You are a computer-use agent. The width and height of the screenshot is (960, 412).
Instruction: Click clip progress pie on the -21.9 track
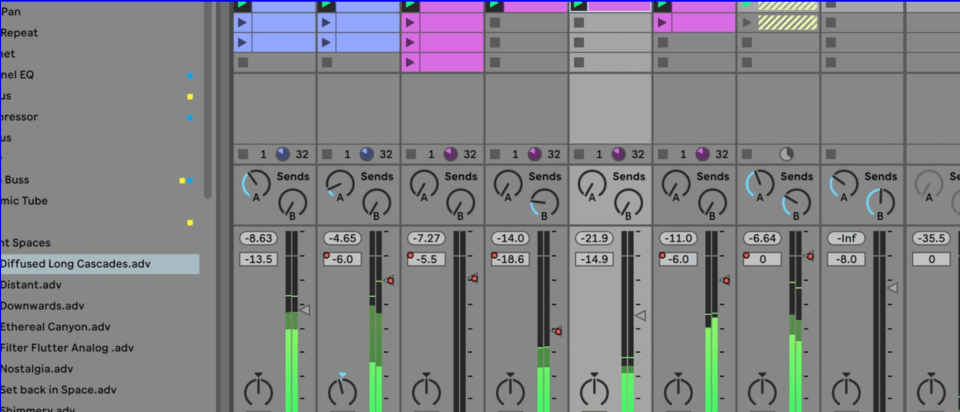[x=618, y=154]
